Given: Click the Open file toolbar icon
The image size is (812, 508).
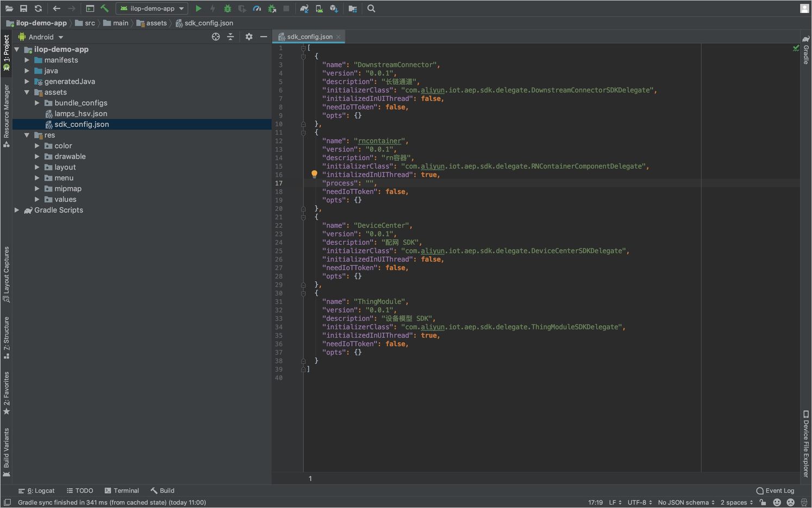Looking at the screenshot, I should coord(9,9).
